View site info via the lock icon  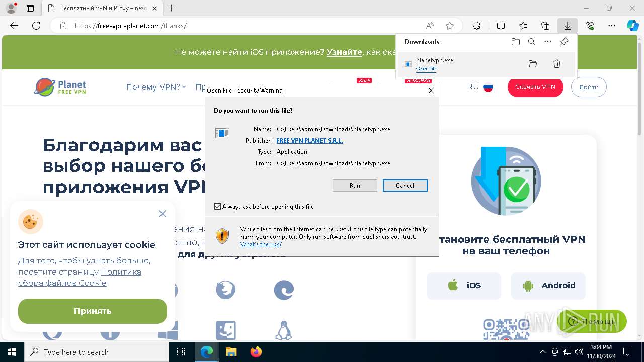coord(63,26)
